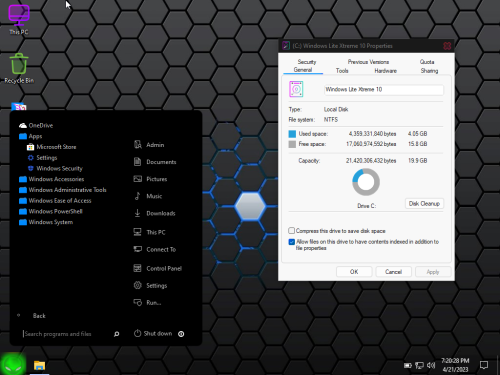
Task: Click the Windows Security shield icon
Action: (x=31, y=168)
